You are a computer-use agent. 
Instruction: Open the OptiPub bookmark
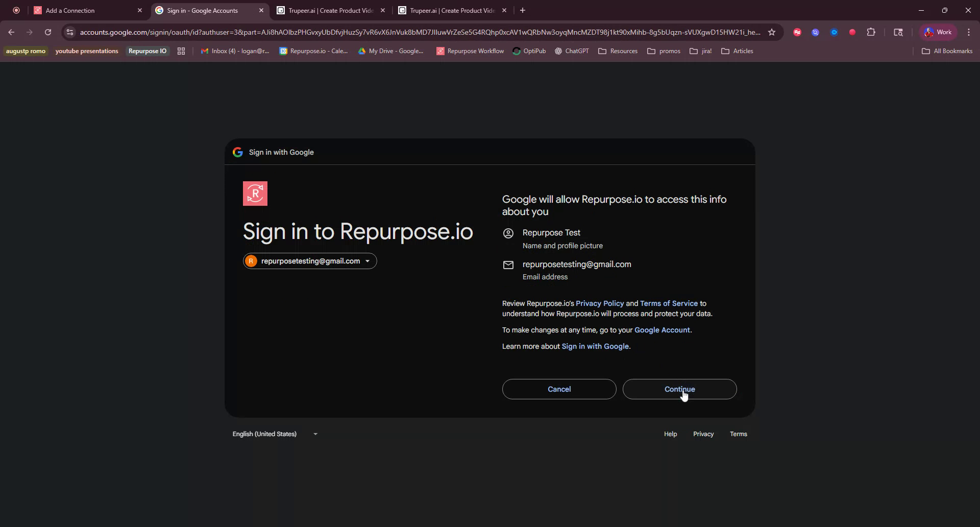[x=529, y=51]
